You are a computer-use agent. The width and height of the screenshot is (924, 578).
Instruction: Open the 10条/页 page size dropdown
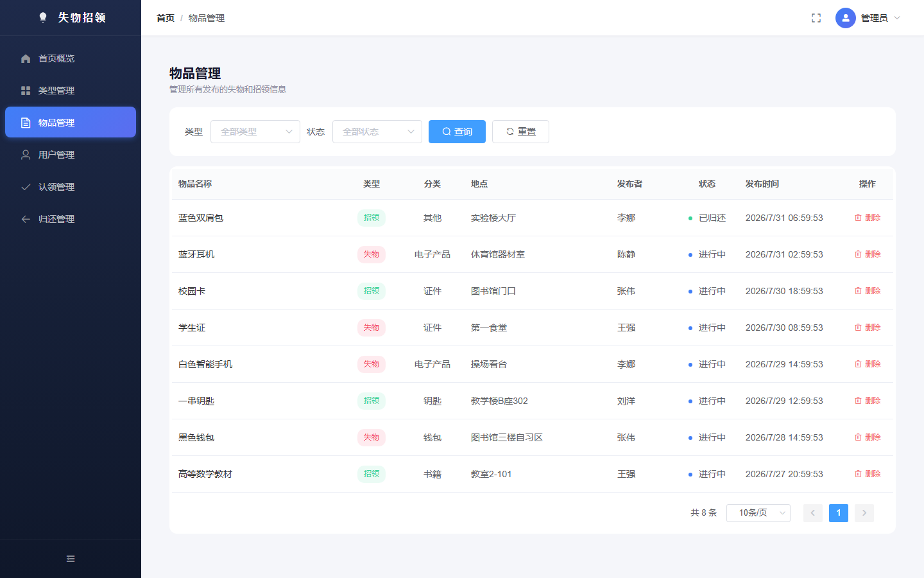tap(758, 512)
